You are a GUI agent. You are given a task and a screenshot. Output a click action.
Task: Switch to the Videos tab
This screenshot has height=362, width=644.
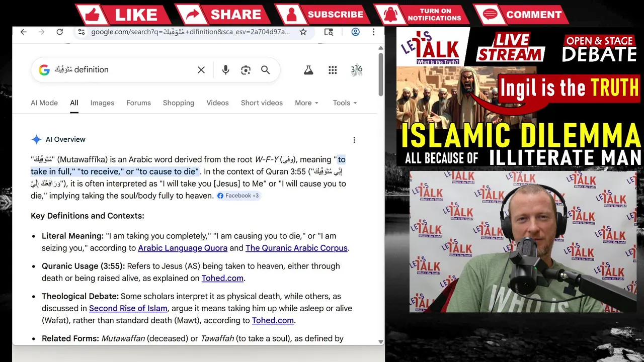click(x=217, y=103)
